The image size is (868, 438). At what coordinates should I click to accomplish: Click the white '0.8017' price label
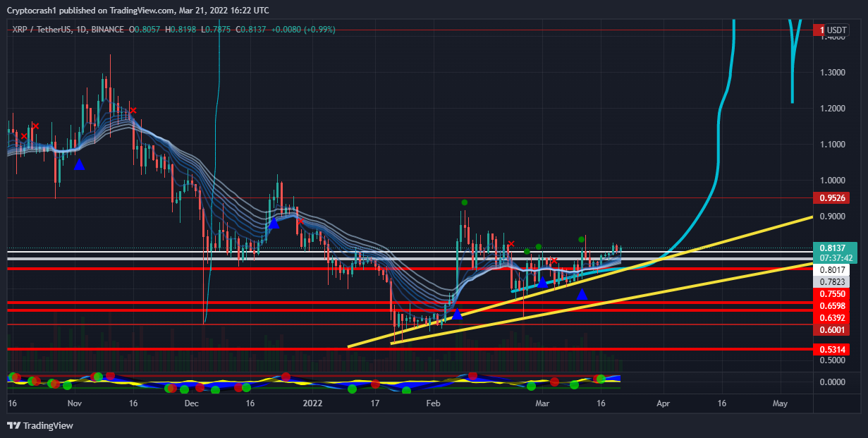click(x=832, y=269)
